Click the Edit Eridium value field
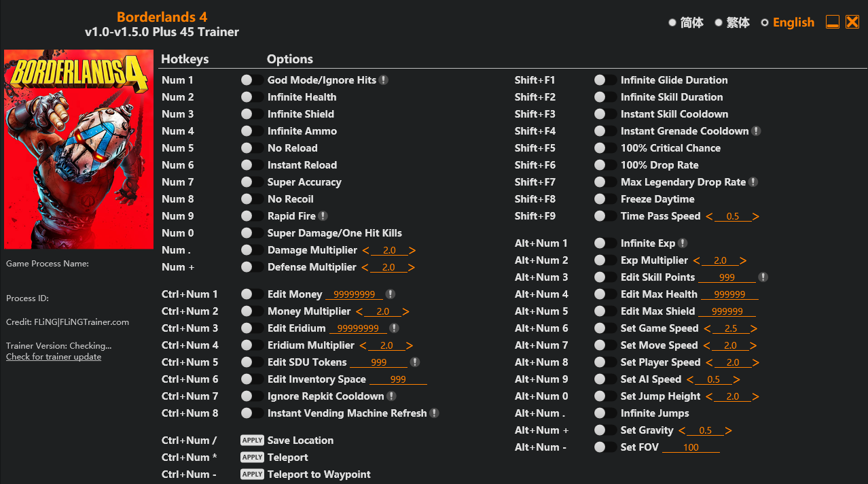The image size is (868, 484). coord(358,328)
